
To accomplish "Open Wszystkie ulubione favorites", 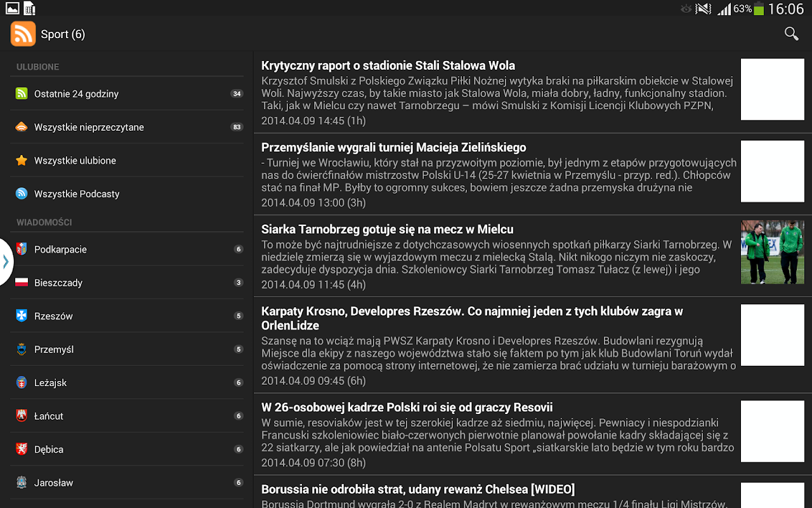I will pyautogui.click(x=127, y=160).
